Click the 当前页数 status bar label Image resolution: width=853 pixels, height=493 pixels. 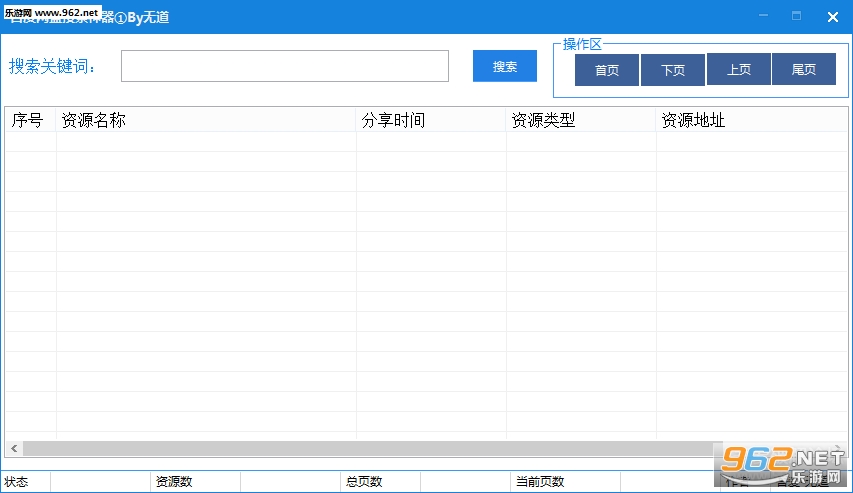[540, 482]
